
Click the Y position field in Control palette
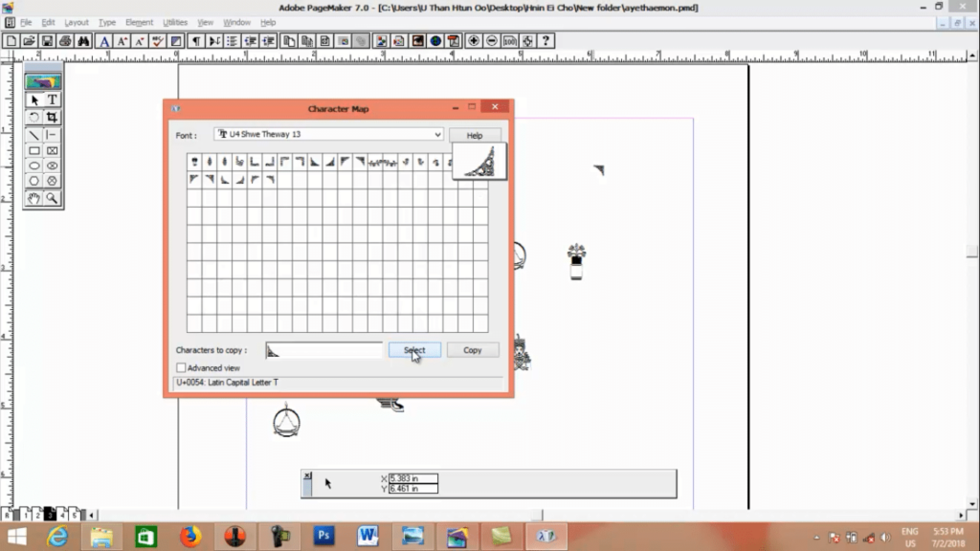pyautogui.click(x=413, y=489)
